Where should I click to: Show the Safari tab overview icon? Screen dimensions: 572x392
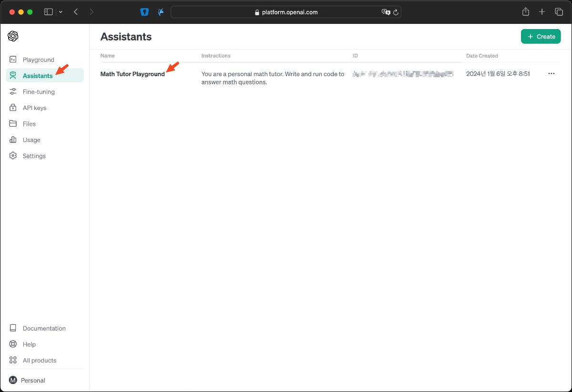pyautogui.click(x=559, y=12)
